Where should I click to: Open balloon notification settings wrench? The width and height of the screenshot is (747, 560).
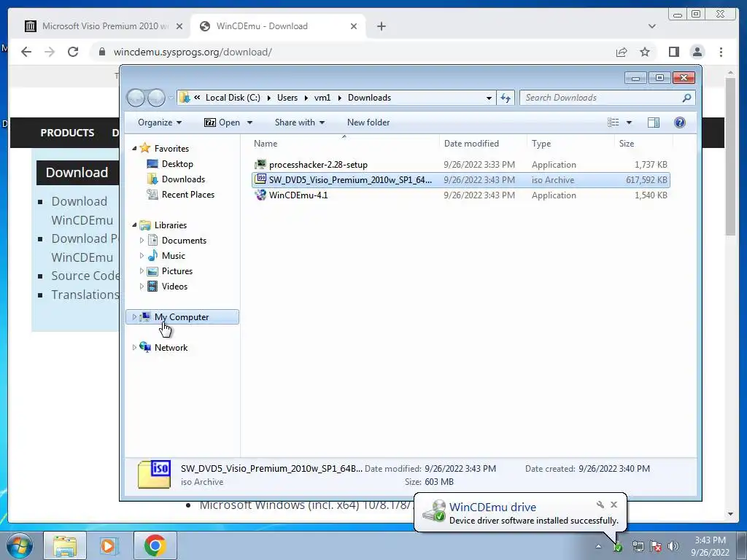[x=600, y=505]
